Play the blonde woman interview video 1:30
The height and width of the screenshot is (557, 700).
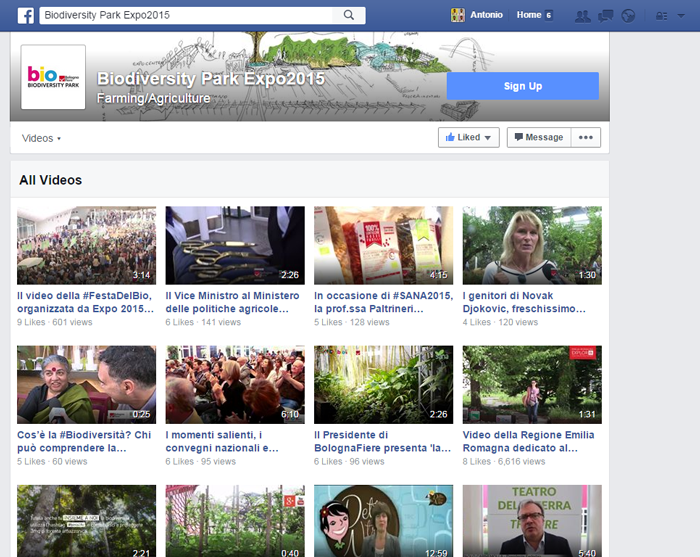tap(532, 245)
